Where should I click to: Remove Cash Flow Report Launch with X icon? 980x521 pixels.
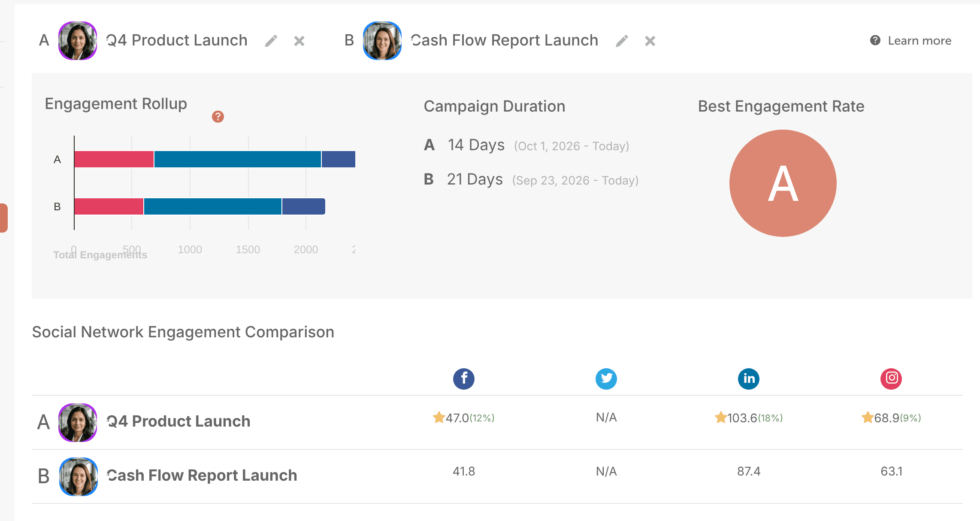(650, 41)
